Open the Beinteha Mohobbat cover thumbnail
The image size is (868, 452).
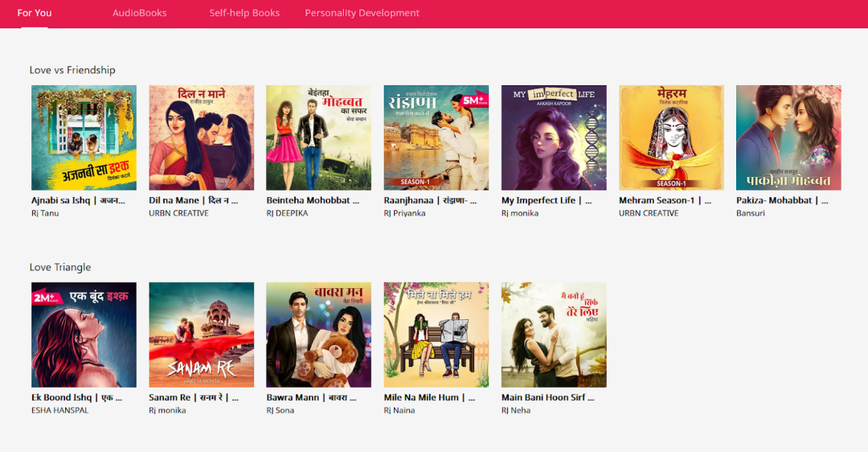(x=318, y=138)
